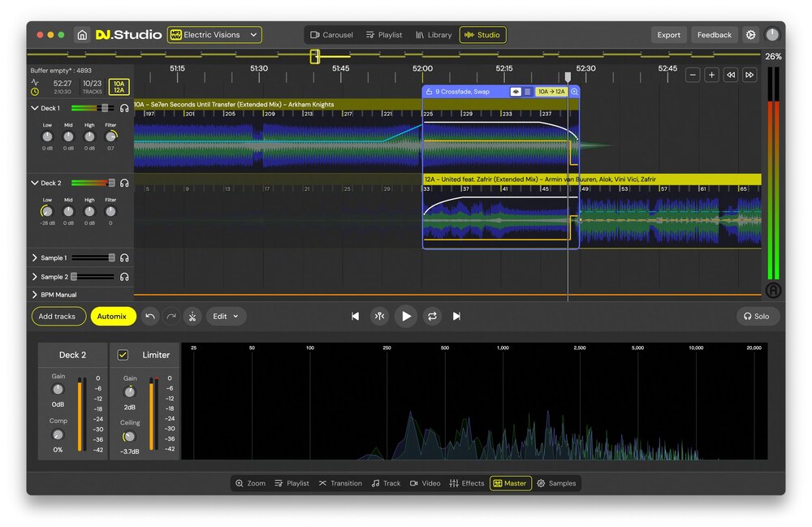Click the Export button
The height and width of the screenshot is (527, 812).
point(668,35)
